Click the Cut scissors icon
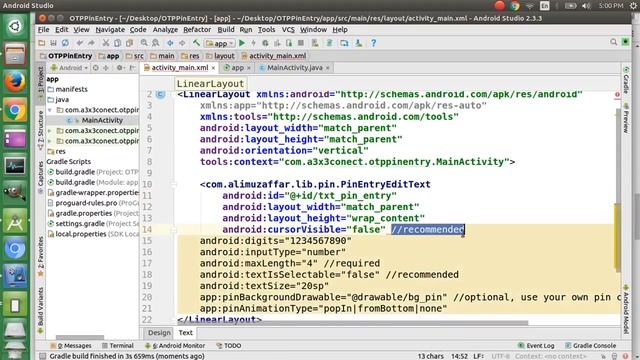640x360 pixels. [106, 43]
